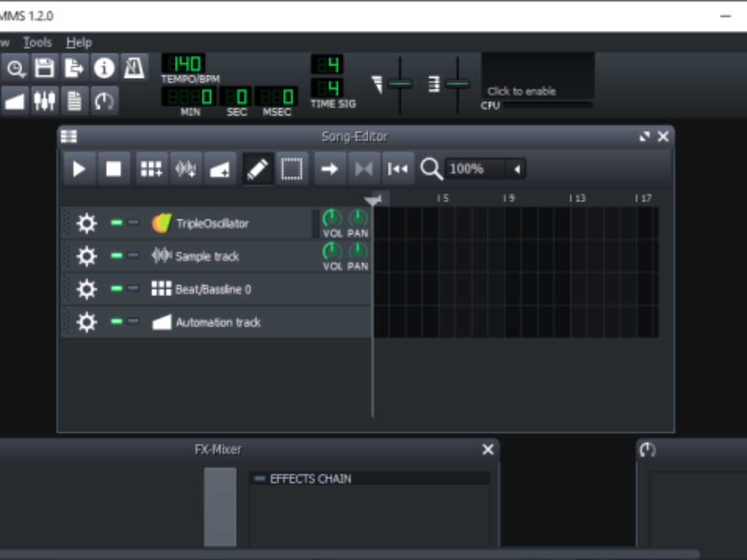Open the Help menu
This screenshot has height=560, width=747.
tap(79, 42)
